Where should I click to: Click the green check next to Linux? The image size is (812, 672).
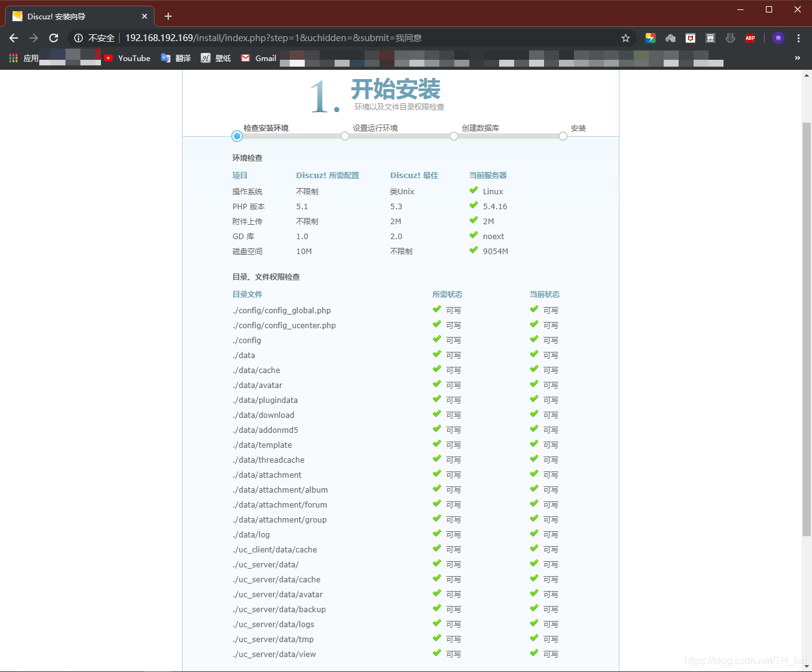coord(474,191)
